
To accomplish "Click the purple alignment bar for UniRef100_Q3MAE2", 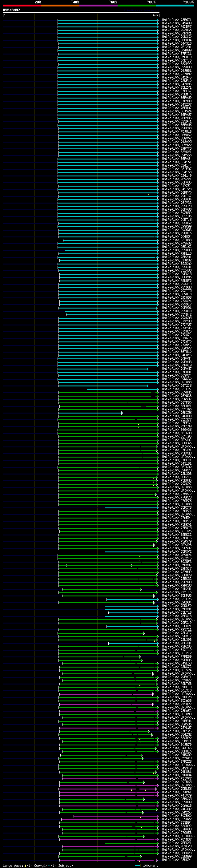I will [109, 711].
